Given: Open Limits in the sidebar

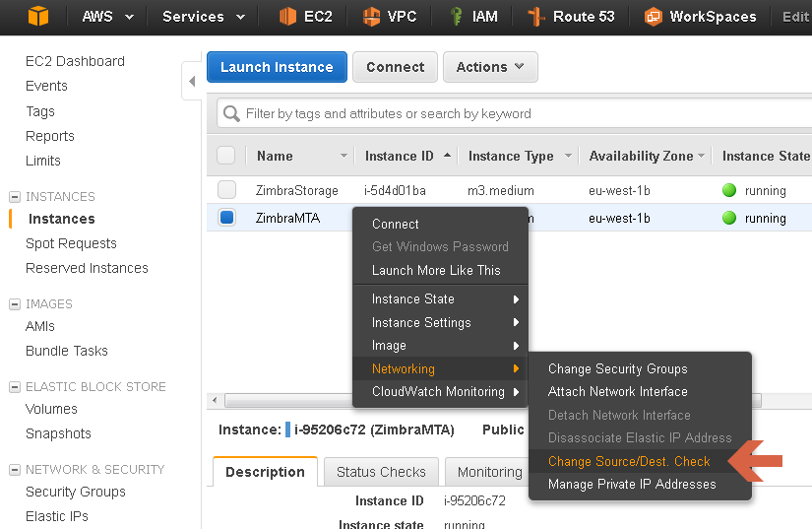Looking at the screenshot, I should [43, 162].
